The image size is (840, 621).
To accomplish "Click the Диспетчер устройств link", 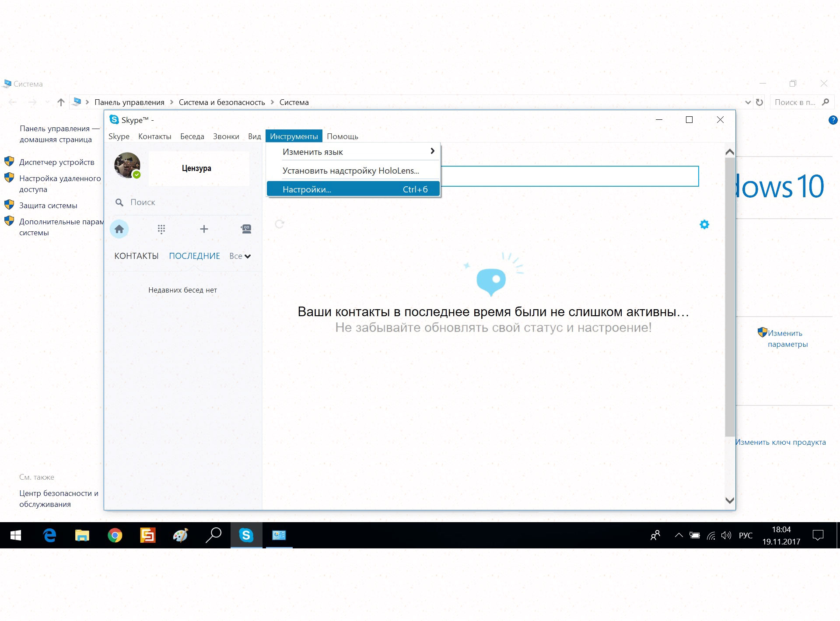I will click(57, 162).
